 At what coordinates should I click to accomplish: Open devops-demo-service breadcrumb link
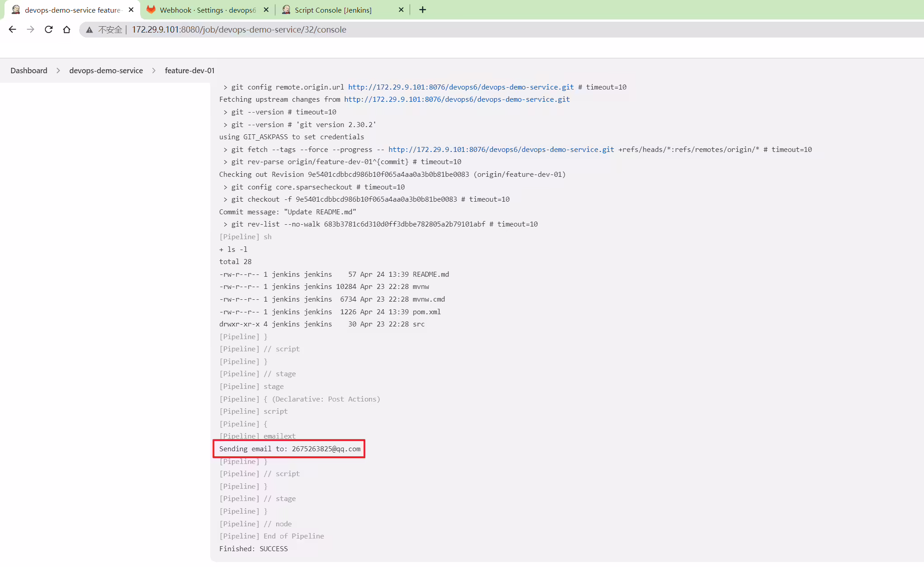106,71
